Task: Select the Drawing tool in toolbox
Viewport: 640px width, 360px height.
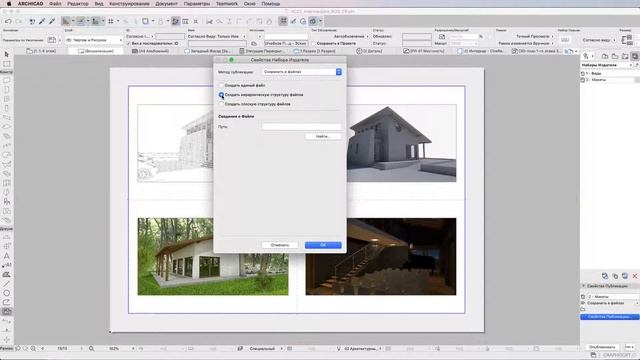Action: [x=7, y=312]
